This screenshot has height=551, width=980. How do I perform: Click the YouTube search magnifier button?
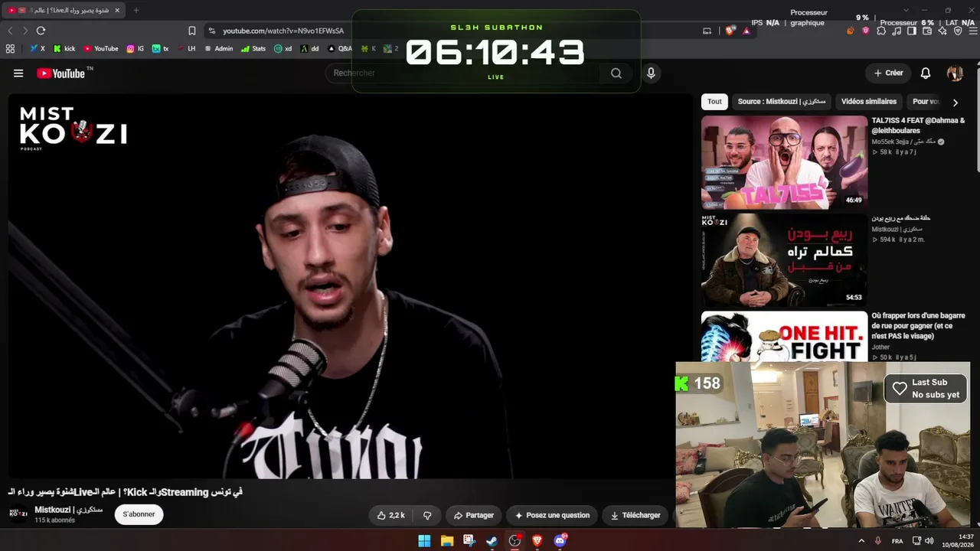click(616, 73)
